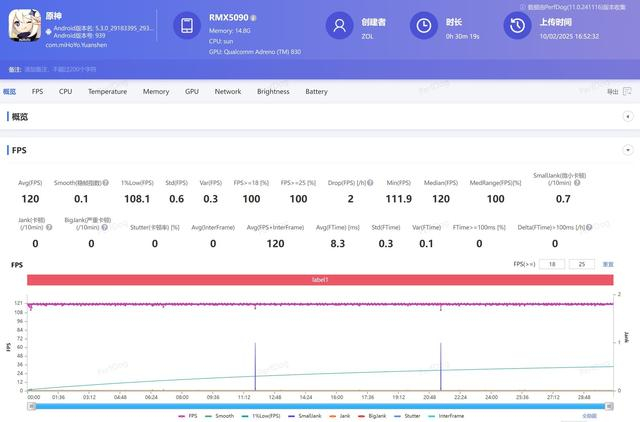640x422 pixels.
Task: Hide the SmallJank series in legend
Action: (x=306, y=414)
